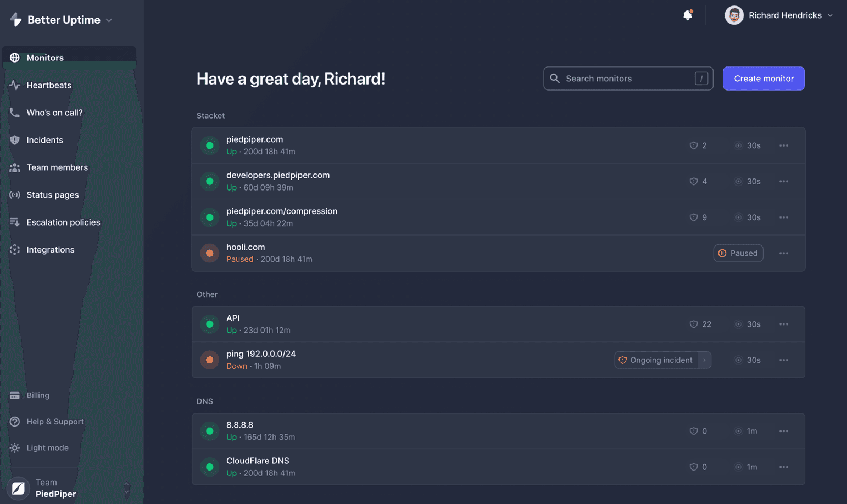Open the three-dot menu for ping 192.0.0.0/24
847x504 pixels.
[x=784, y=360]
